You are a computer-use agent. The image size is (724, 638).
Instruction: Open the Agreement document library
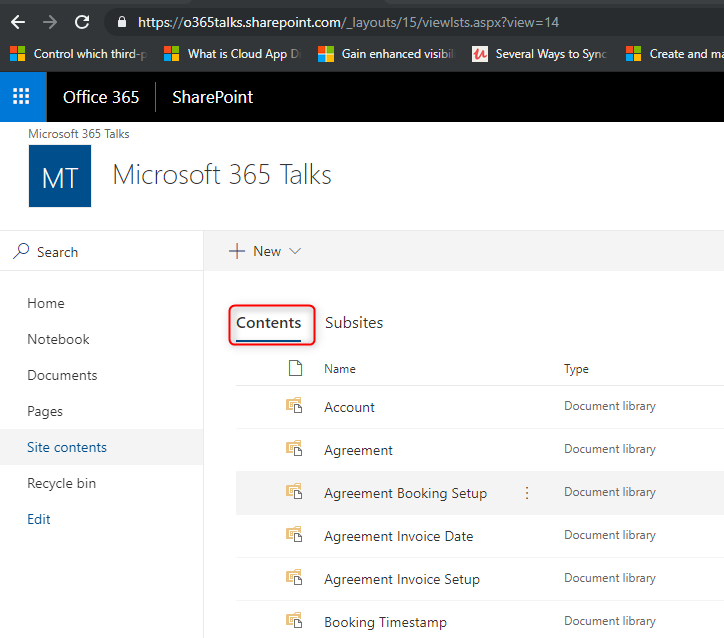coord(358,450)
